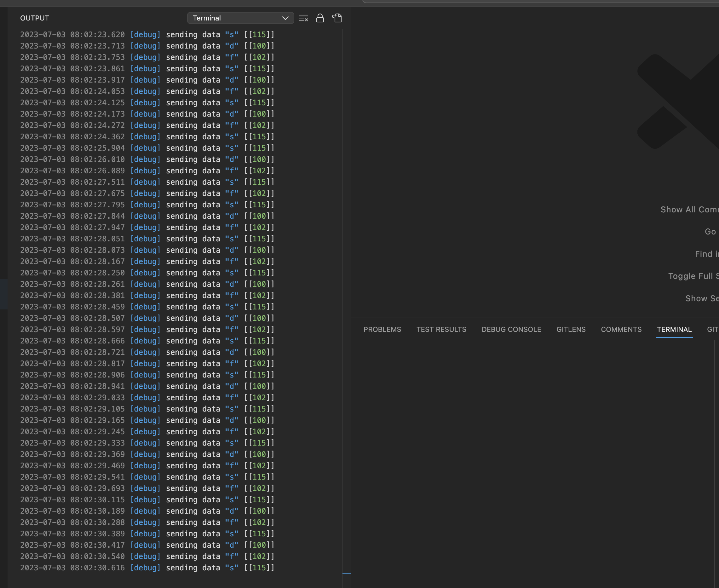
Task: Open the GITLENS panel tab
Action: [571, 329]
